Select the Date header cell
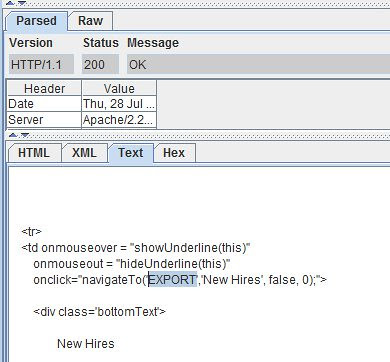The height and width of the screenshot is (362, 390). (44, 104)
